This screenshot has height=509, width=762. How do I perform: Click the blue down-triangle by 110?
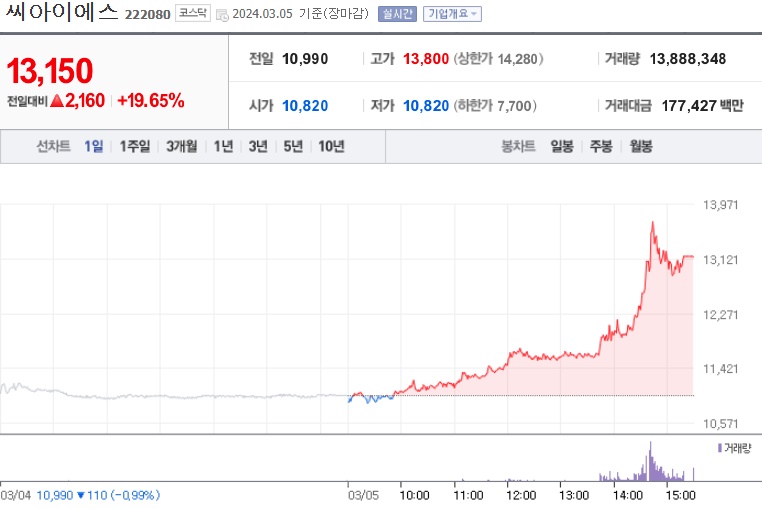pyautogui.click(x=81, y=495)
